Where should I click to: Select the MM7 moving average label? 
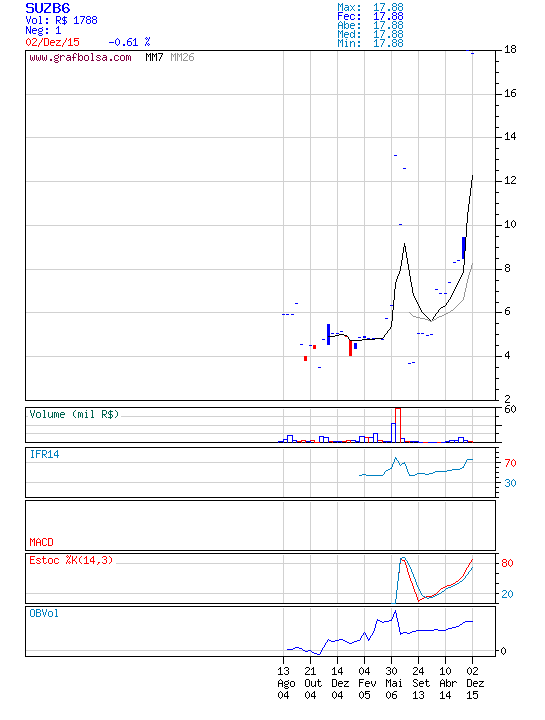tap(154, 57)
